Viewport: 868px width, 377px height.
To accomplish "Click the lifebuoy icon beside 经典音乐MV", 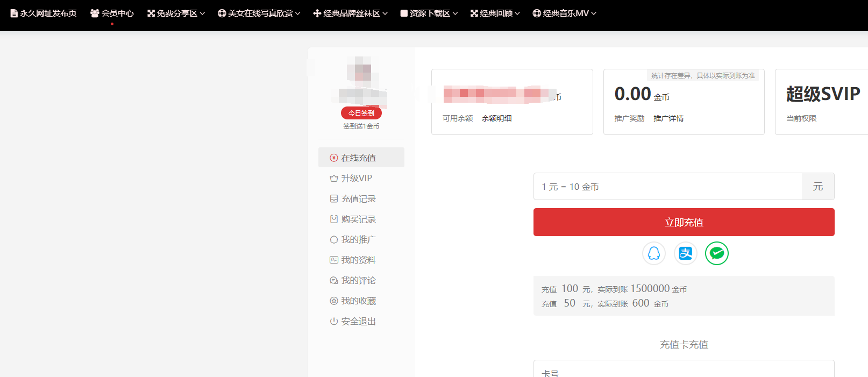I will coord(537,13).
